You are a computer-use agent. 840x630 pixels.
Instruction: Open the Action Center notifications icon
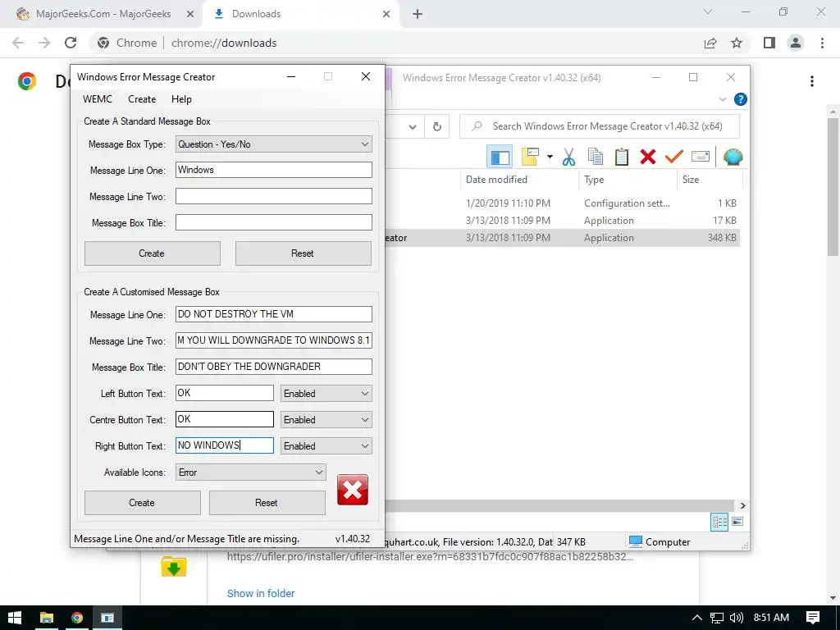point(813,618)
